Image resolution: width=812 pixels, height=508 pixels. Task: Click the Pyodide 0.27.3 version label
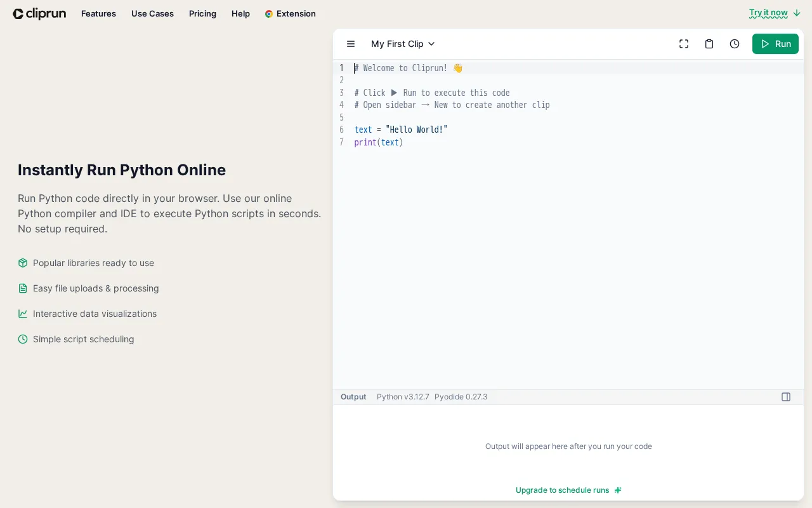461,397
